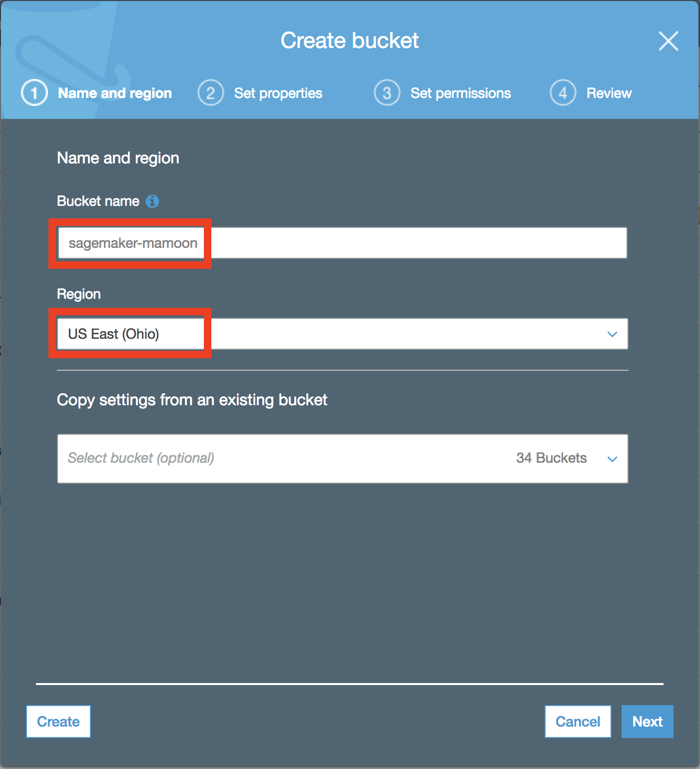Image resolution: width=700 pixels, height=769 pixels.
Task: Click the 34 Buckets count label
Action: (552, 458)
